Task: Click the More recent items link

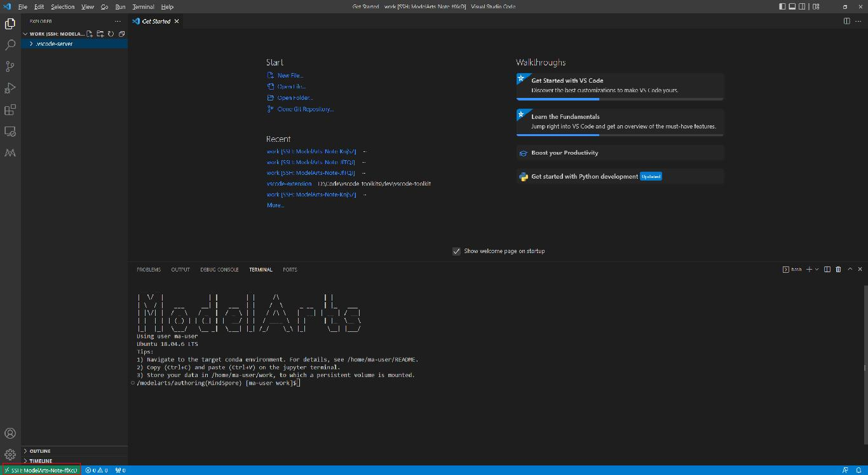Action: 275,205
